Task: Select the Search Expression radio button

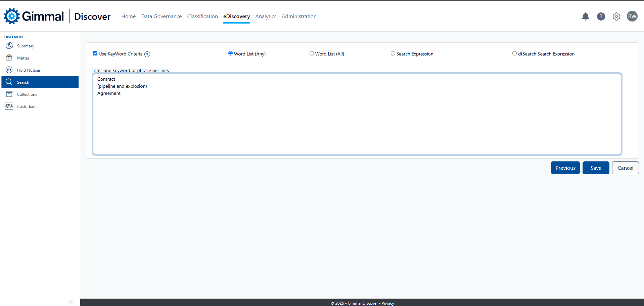Action: coord(393,53)
